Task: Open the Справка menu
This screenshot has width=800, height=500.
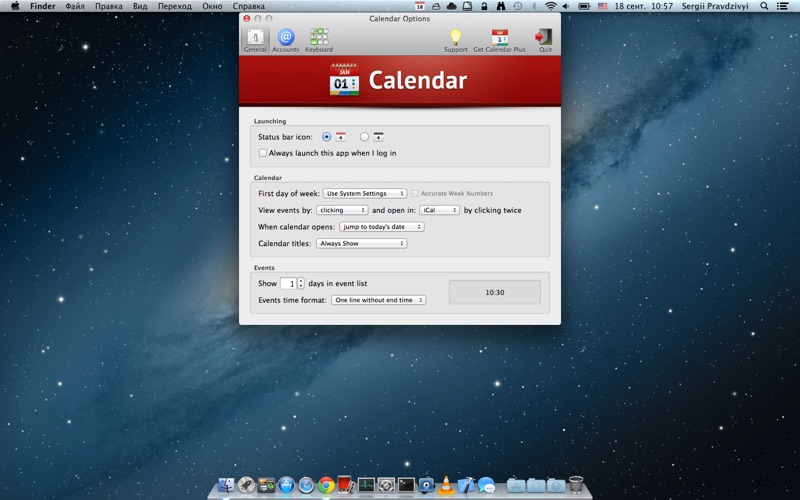Action: 248,6
